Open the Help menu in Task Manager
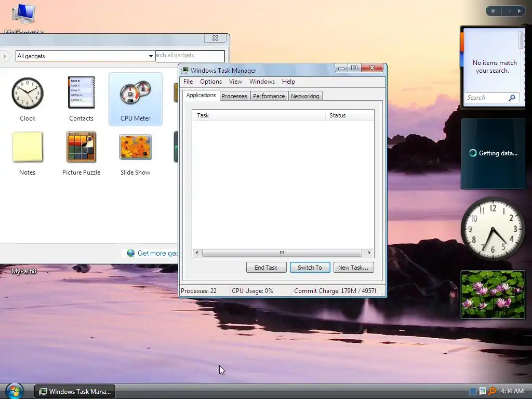The image size is (532, 399). [x=288, y=82]
